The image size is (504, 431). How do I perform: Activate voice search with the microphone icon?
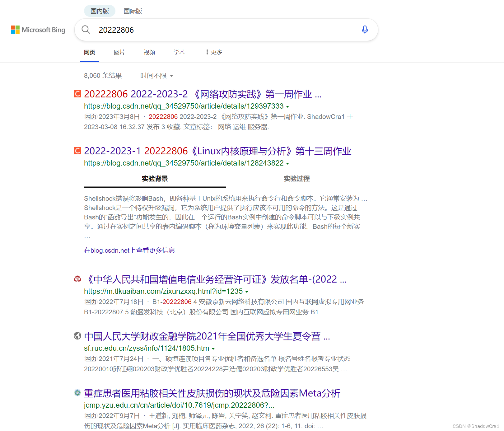(x=364, y=30)
